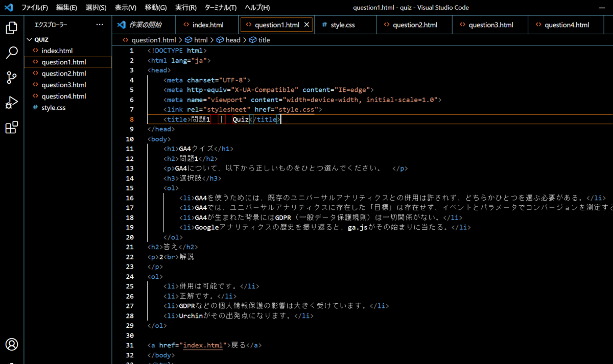Select style.css in the explorer tree
This screenshot has height=364, width=613.
67,108
